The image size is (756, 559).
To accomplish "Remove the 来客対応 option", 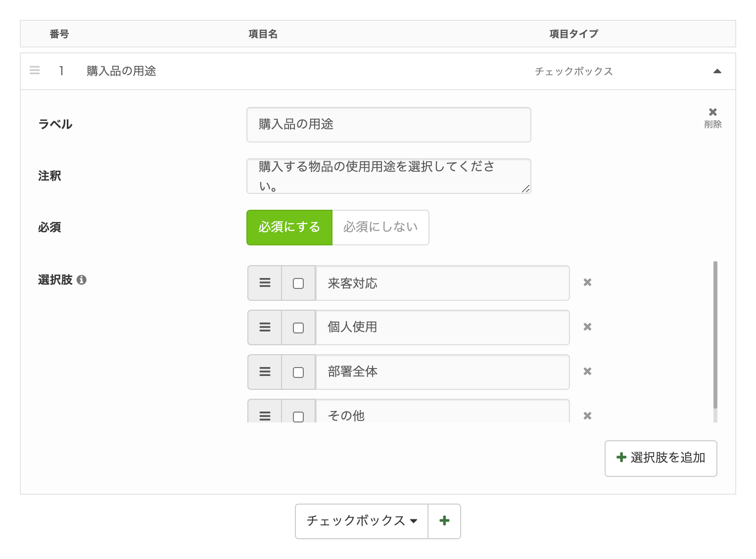I will (587, 282).
